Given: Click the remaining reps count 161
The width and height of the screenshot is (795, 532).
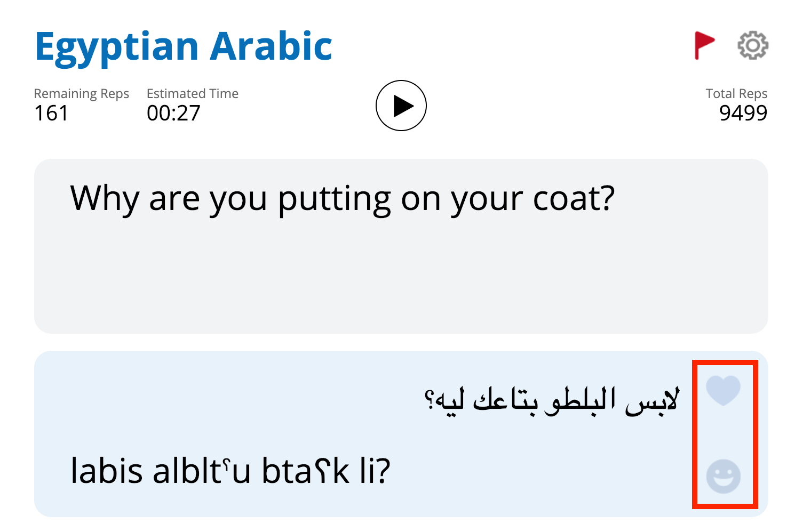Looking at the screenshot, I should [x=51, y=113].
